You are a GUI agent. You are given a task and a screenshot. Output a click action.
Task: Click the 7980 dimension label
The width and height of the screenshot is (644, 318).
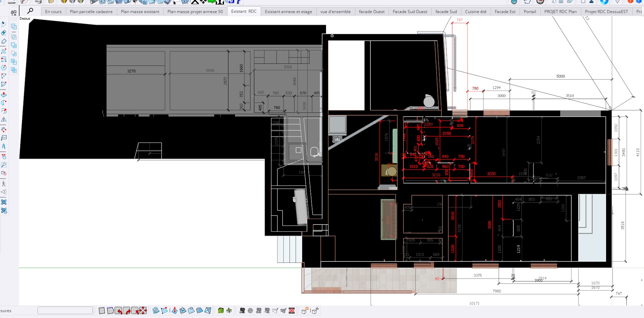[x=497, y=291]
